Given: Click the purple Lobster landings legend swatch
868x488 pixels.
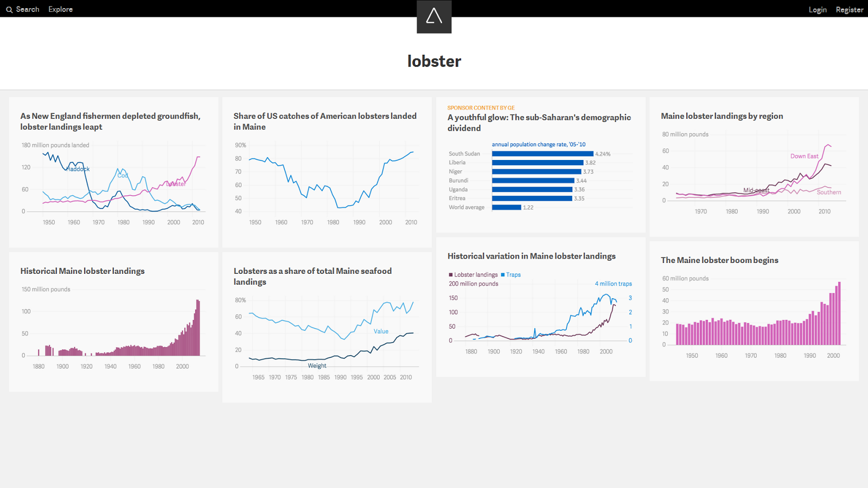Looking at the screenshot, I should coord(451,275).
